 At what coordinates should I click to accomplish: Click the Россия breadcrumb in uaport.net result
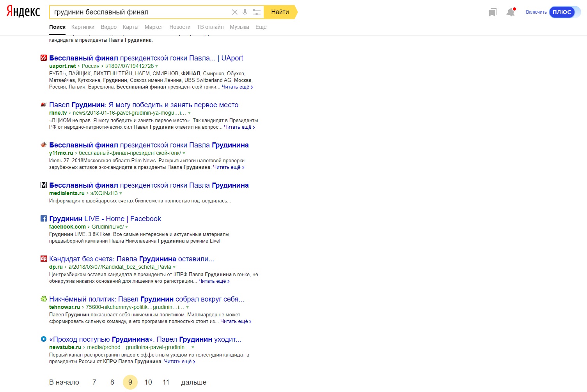click(x=90, y=66)
